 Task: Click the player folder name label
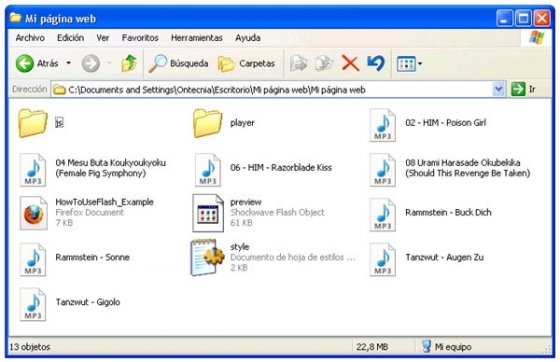[242, 123]
